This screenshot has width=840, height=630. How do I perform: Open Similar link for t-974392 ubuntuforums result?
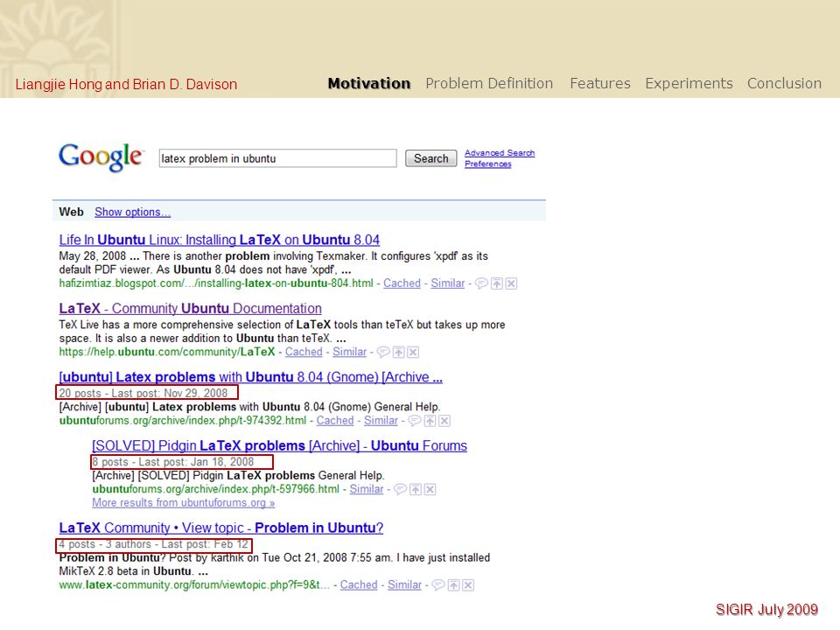(381, 421)
